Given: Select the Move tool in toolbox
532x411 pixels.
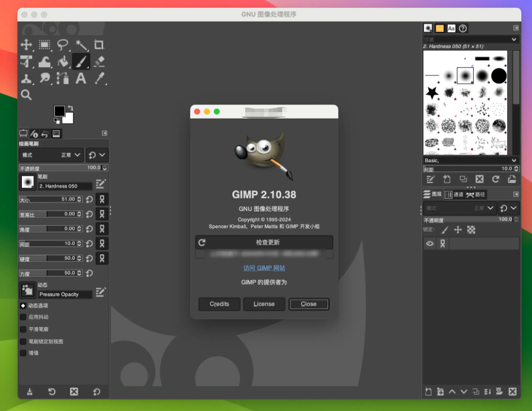Looking at the screenshot, I should 26,45.
